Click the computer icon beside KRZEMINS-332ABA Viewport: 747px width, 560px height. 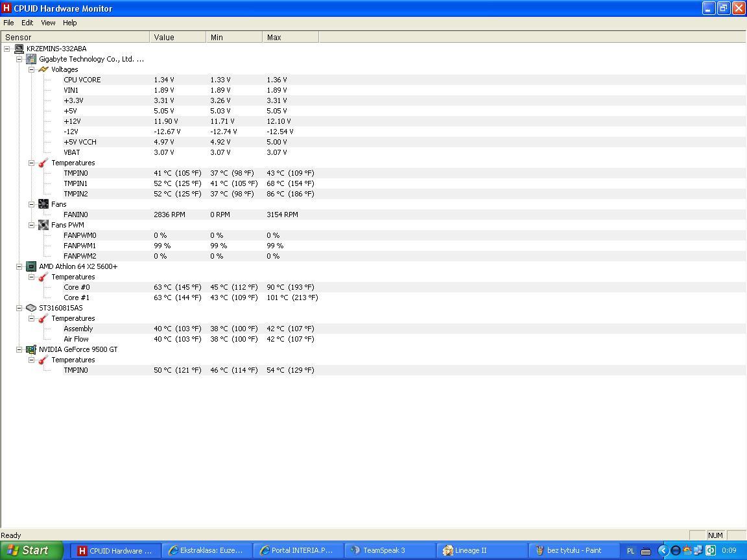tap(19, 49)
